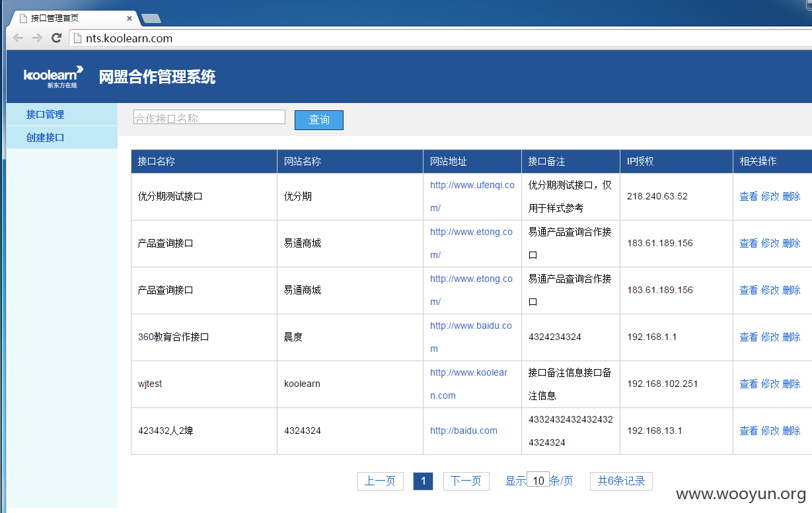The height and width of the screenshot is (513, 812).
Task: Click the IP 192.168.13.1 cell
Action: pos(677,430)
